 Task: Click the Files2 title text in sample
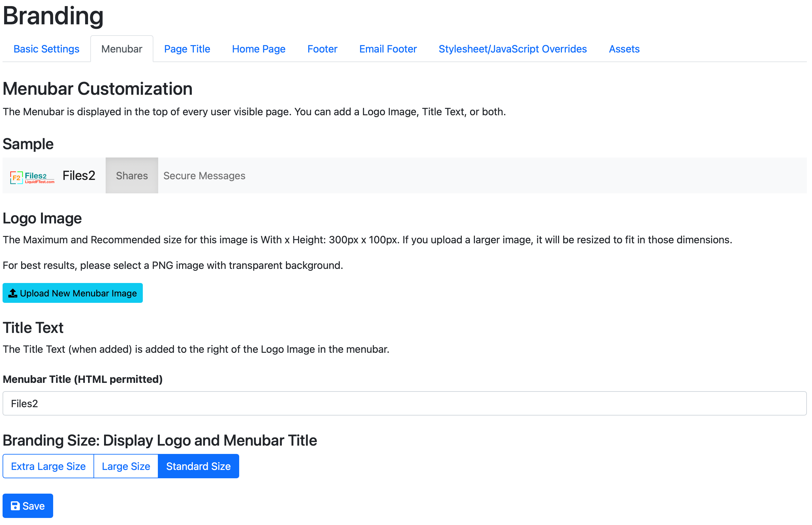pyautogui.click(x=79, y=175)
